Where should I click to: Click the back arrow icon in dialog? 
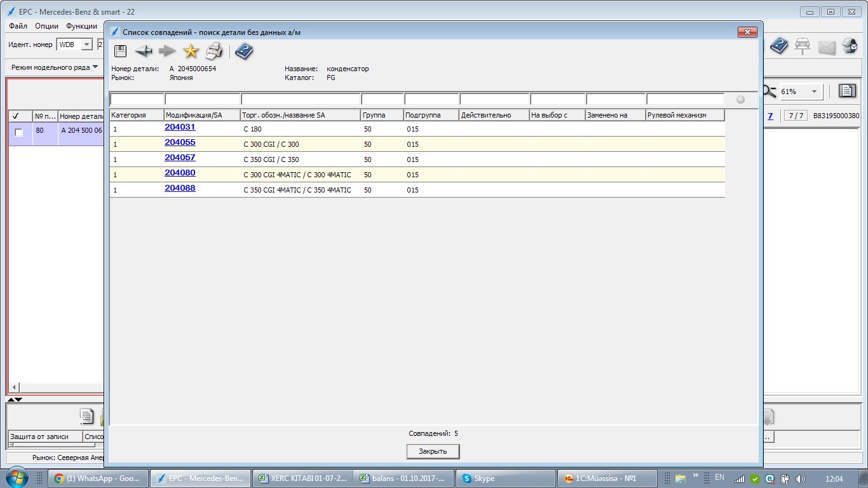144,52
